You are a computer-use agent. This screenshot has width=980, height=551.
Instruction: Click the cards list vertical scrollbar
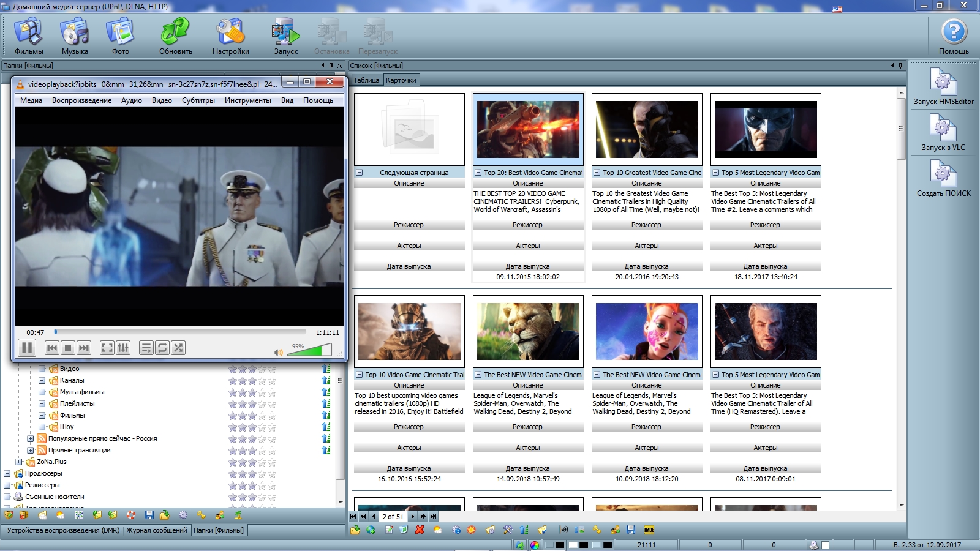coord(901,129)
